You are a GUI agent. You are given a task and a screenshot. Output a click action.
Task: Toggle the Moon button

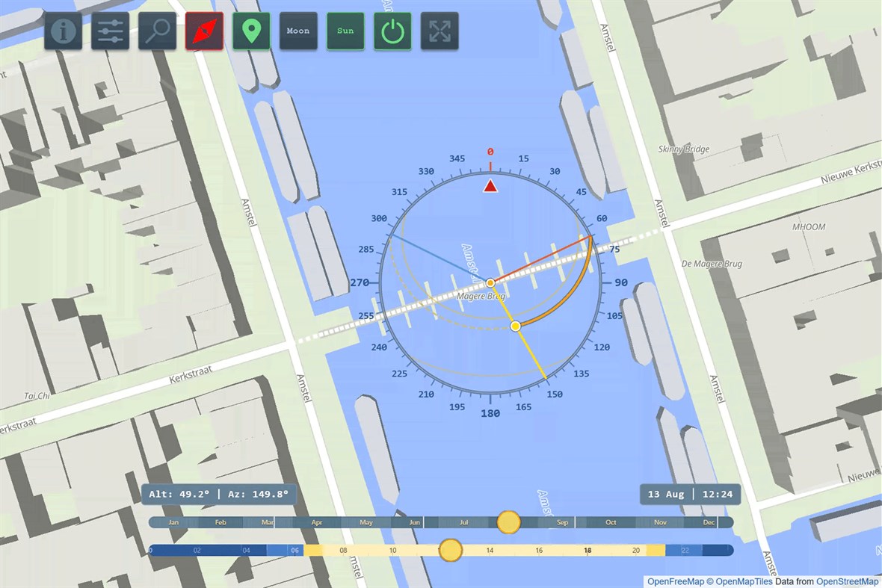tap(298, 31)
